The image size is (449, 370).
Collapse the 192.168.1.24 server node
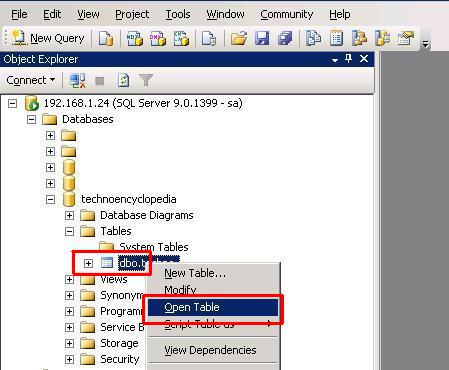click(12, 103)
